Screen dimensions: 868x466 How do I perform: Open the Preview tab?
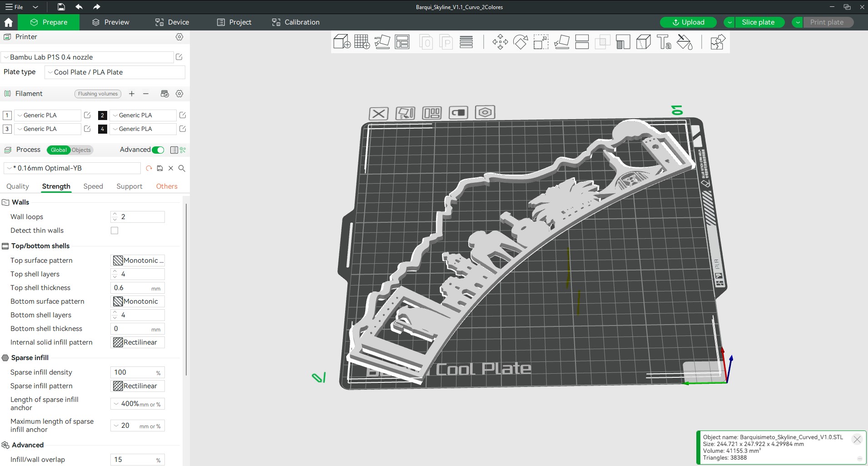pos(110,22)
